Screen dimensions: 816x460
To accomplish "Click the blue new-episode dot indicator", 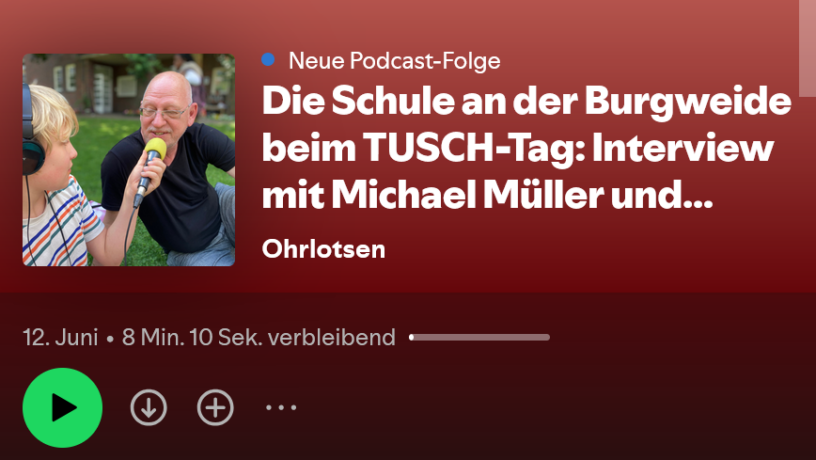I will (x=268, y=60).
